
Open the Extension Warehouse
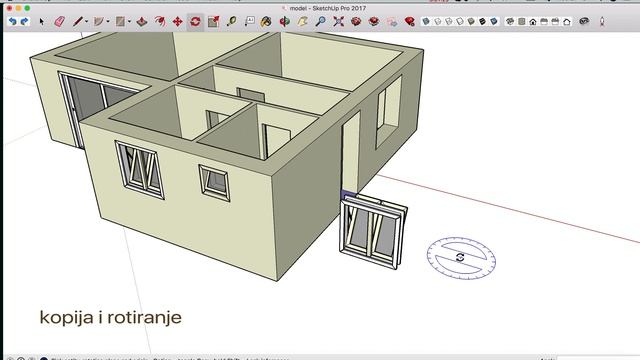(x=374, y=21)
